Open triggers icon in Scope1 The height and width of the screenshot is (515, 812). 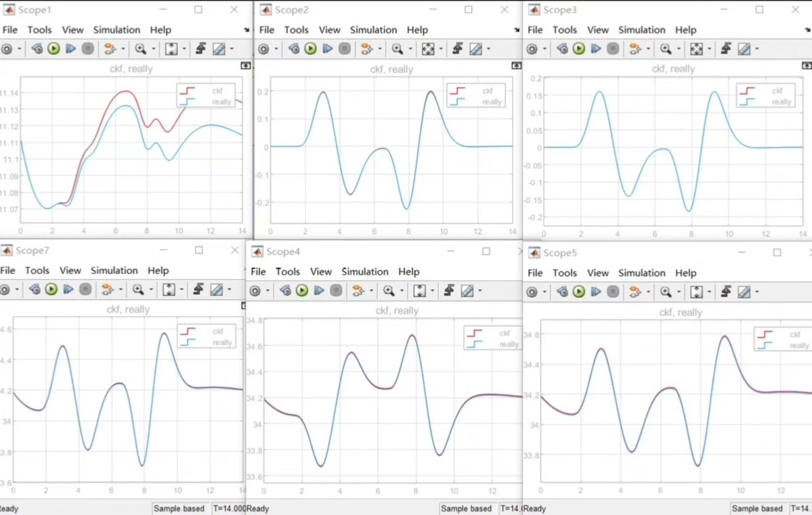click(x=201, y=49)
